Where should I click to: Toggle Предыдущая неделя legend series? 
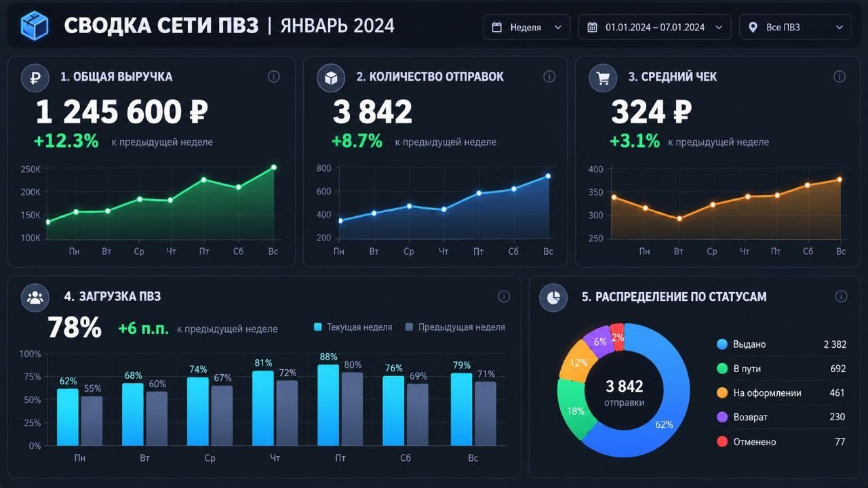coord(455,327)
